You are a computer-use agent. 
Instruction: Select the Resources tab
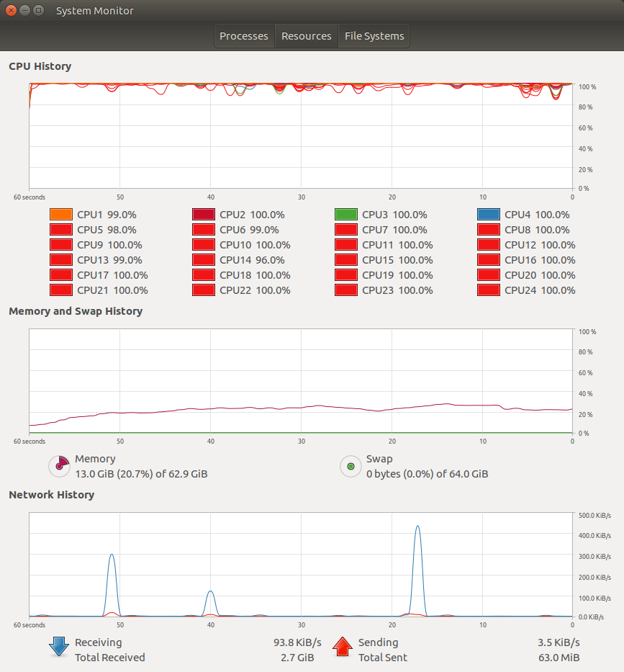306,36
